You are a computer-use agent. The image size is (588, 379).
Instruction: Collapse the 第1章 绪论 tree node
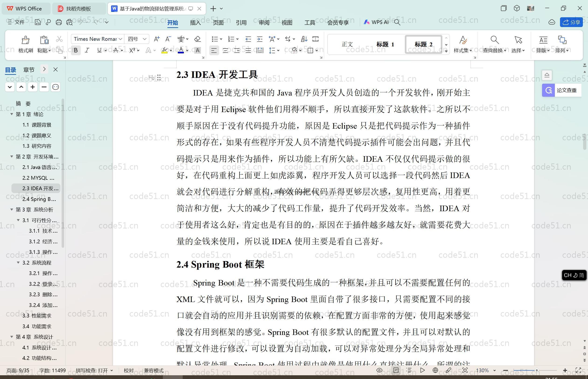12,114
